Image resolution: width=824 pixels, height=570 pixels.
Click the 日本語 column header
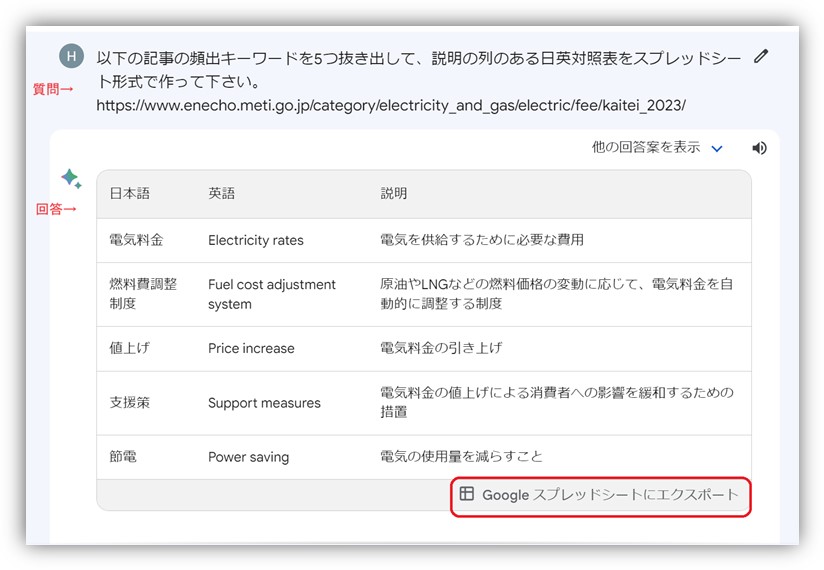pos(129,194)
